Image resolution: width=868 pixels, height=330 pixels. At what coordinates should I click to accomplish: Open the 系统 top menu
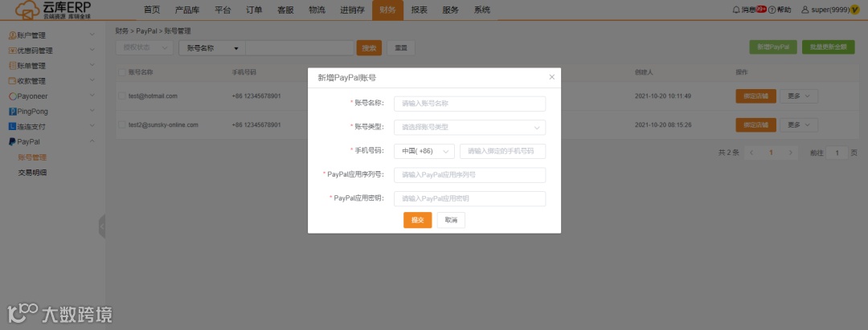click(482, 10)
